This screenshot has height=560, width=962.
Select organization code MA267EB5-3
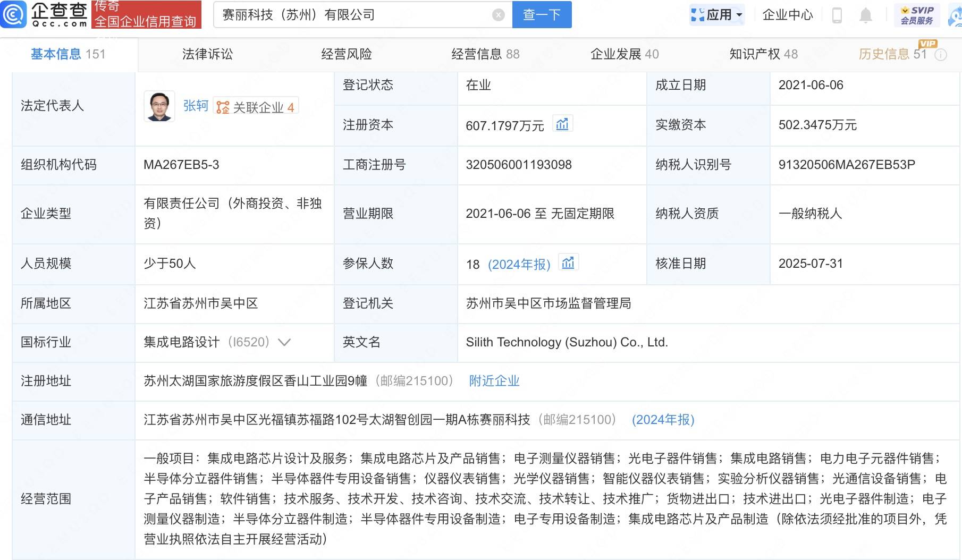tap(181, 165)
